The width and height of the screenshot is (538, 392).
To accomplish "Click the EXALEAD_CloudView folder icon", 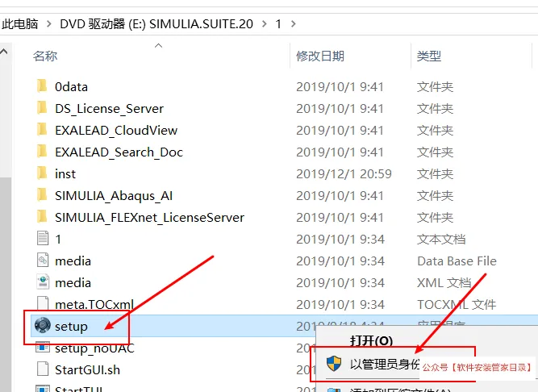I will (42, 130).
